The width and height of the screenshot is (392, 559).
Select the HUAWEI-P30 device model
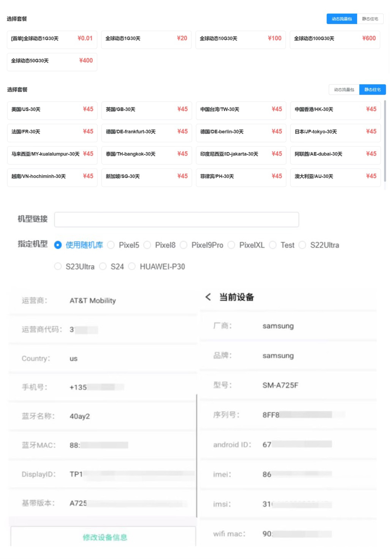pos(132,267)
